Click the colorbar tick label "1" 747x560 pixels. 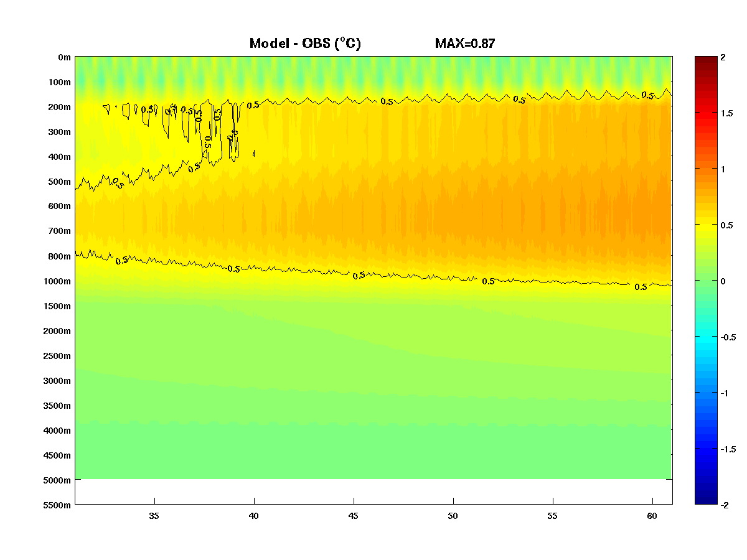click(723, 169)
